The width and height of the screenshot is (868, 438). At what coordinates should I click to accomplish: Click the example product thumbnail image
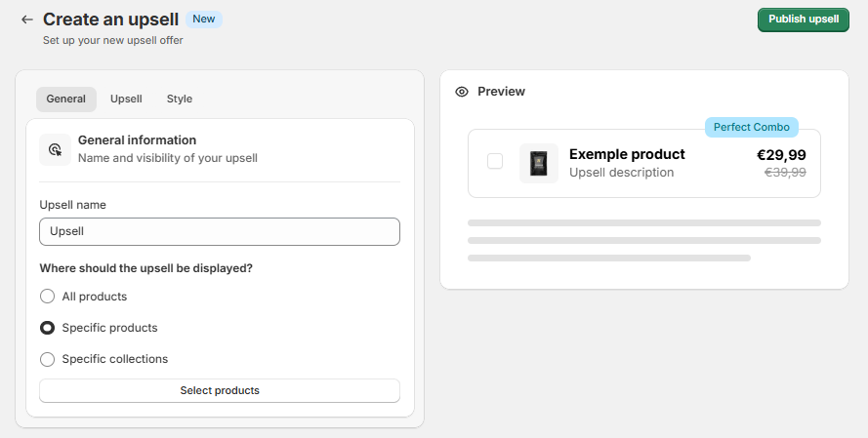point(538,163)
